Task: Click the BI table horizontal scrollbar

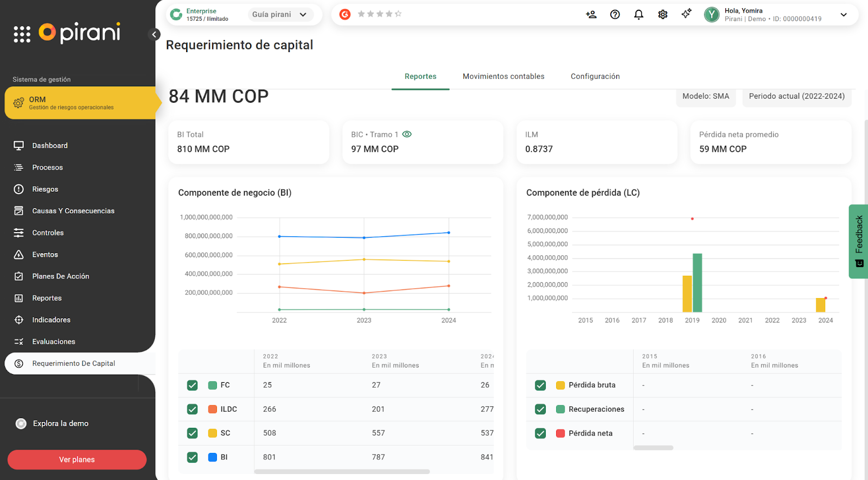Action: click(x=342, y=471)
